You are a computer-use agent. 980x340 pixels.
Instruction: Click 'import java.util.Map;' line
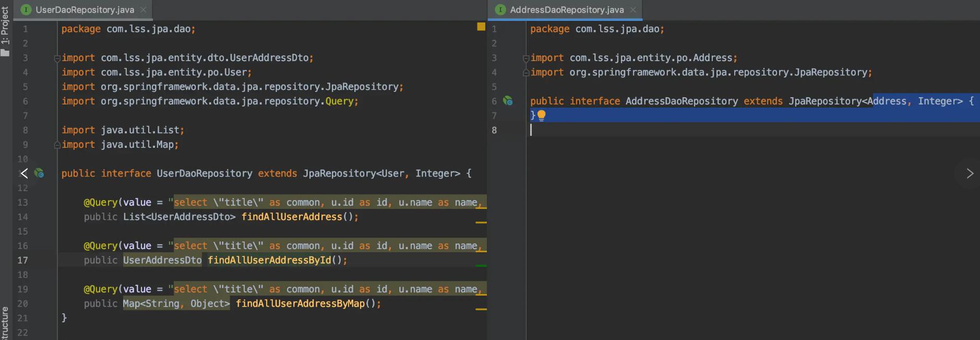(x=120, y=145)
